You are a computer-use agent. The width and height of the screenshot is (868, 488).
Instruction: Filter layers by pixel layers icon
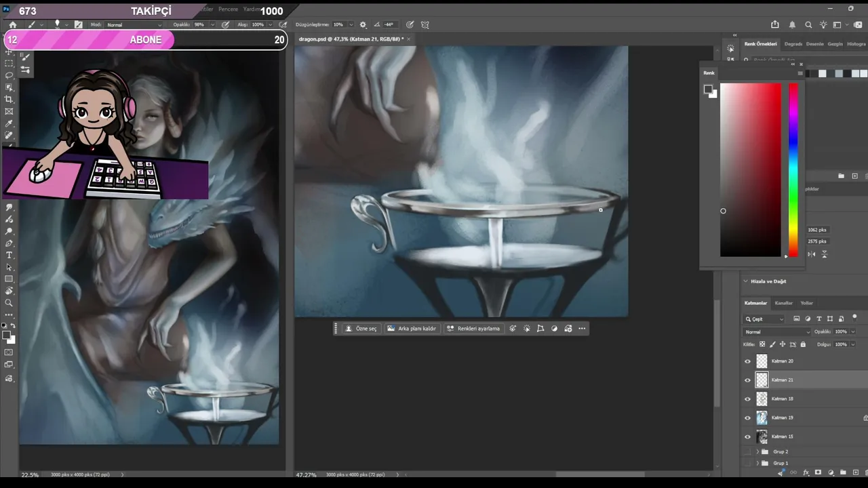(x=797, y=319)
